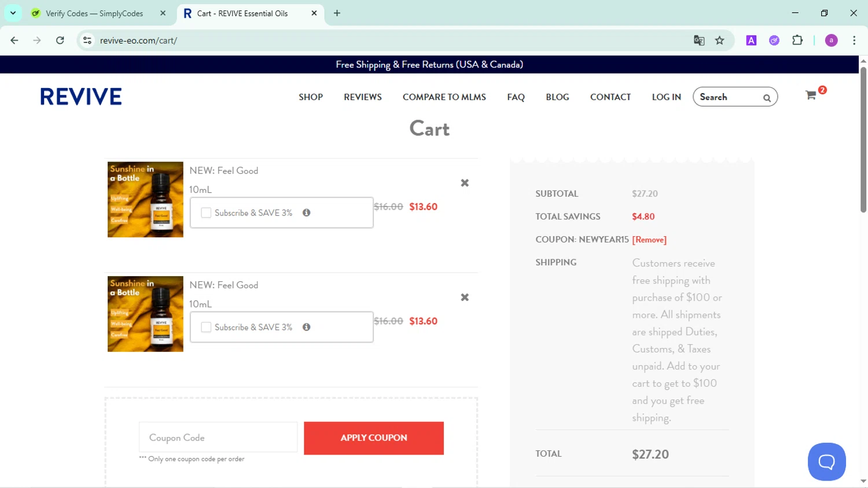Click the translate page icon
The image size is (868, 488).
coord(699,41)
